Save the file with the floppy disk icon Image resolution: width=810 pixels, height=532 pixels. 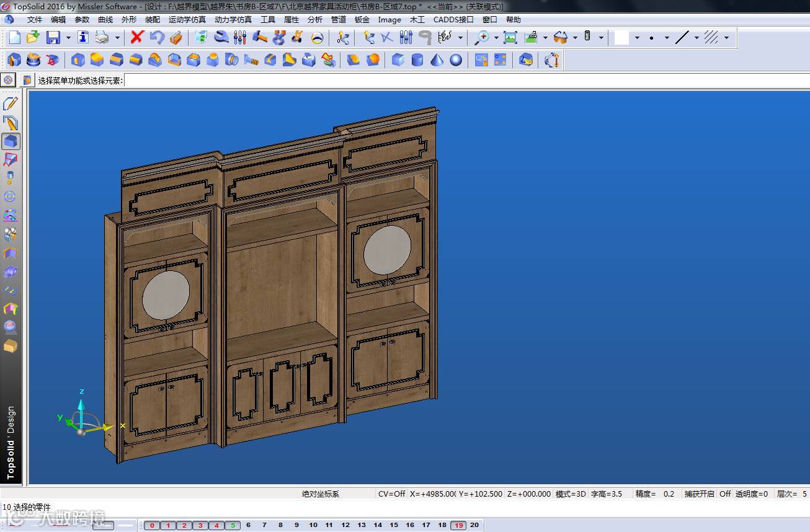(53, 38)
